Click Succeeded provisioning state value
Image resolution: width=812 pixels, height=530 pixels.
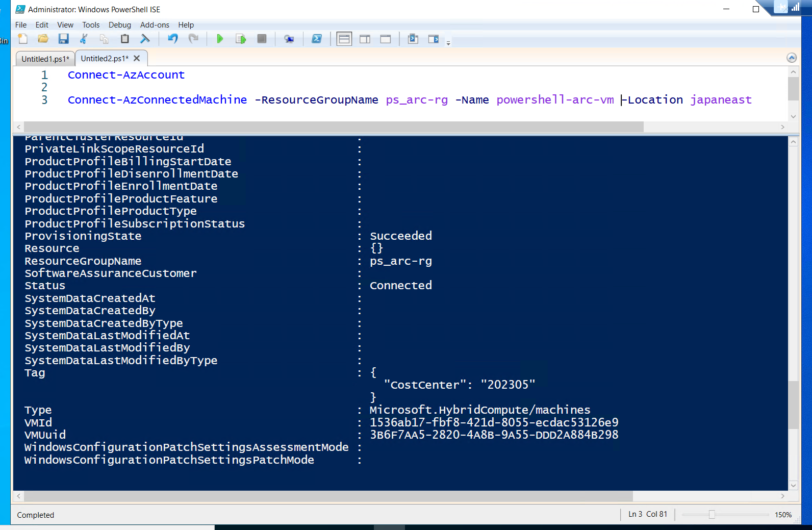tap(401, 236)
